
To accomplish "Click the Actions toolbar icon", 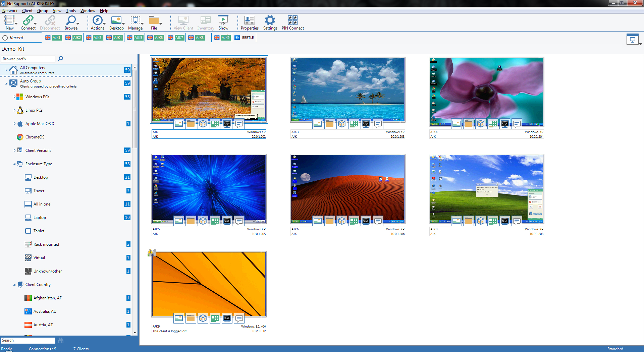I will click(x=98, y=22).
